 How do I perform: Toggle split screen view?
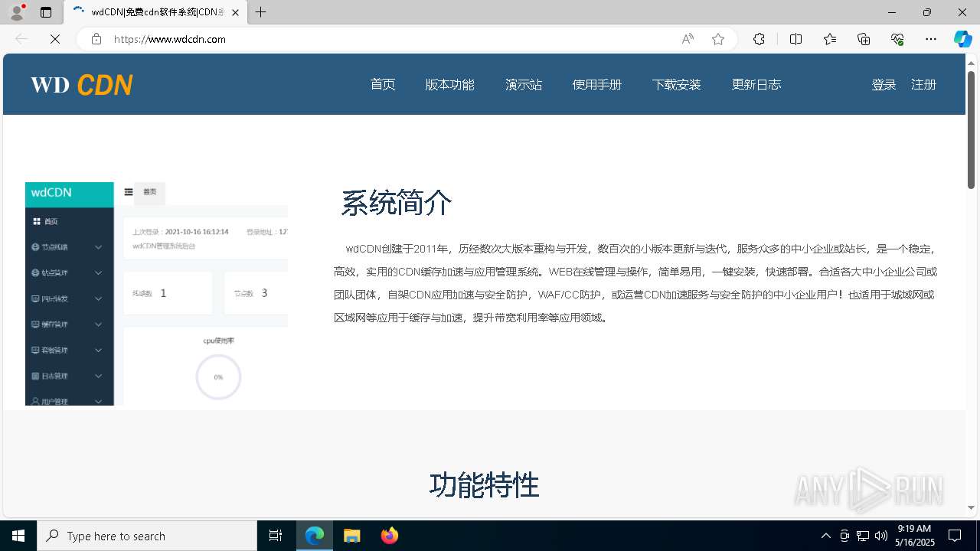pos(795,39)
